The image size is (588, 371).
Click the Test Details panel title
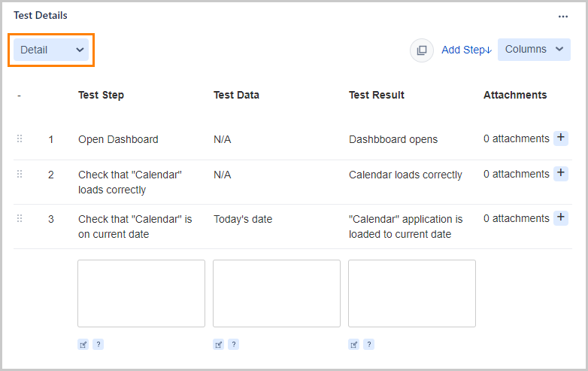(x=41, y=15)
